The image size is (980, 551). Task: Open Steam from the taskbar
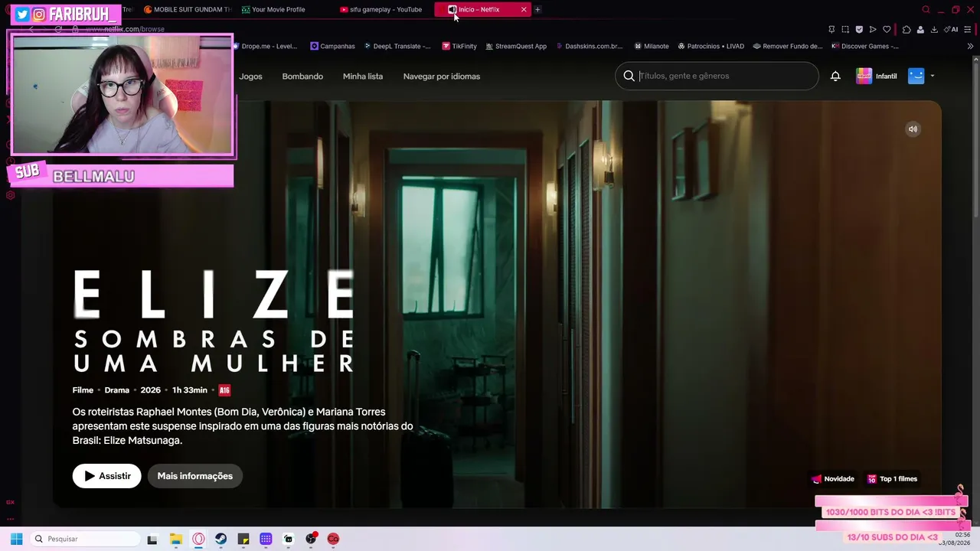[220, 539]
